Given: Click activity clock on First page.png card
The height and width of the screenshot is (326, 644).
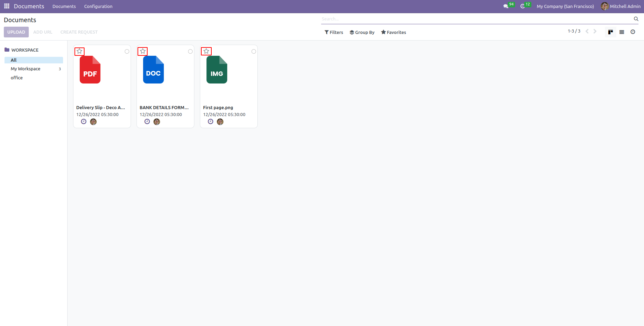Looking at the screenshot, I should click(x=210, y=122).
